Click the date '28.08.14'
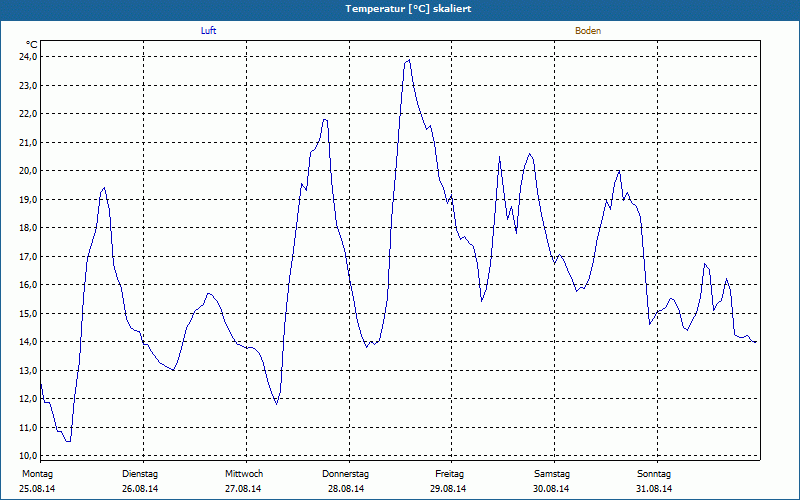Screen dimensions: 800x500 346,489
